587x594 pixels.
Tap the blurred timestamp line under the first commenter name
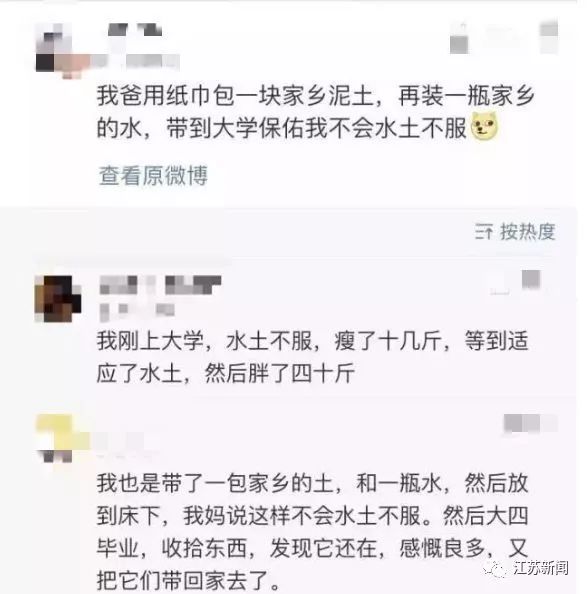pyautogui.click(x=137, y=311)
